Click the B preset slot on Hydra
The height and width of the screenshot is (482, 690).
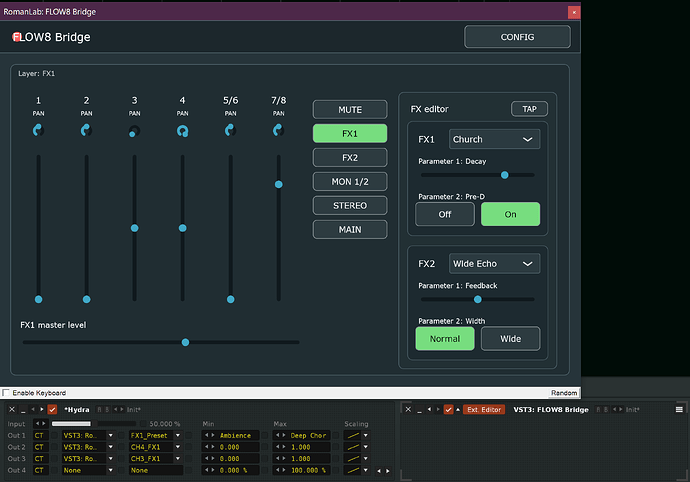tap(107, 409)
